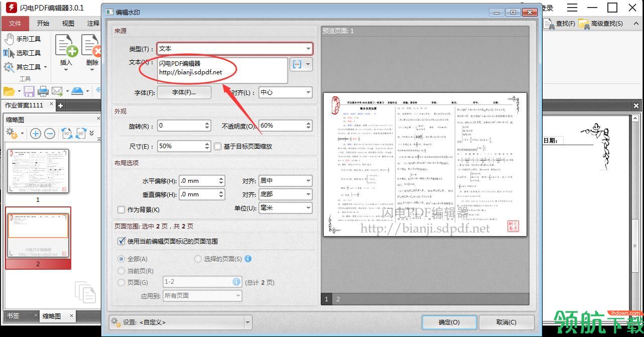Open the 不透明度 60% dropdown

pyautogui.click(x=285, y=126)
